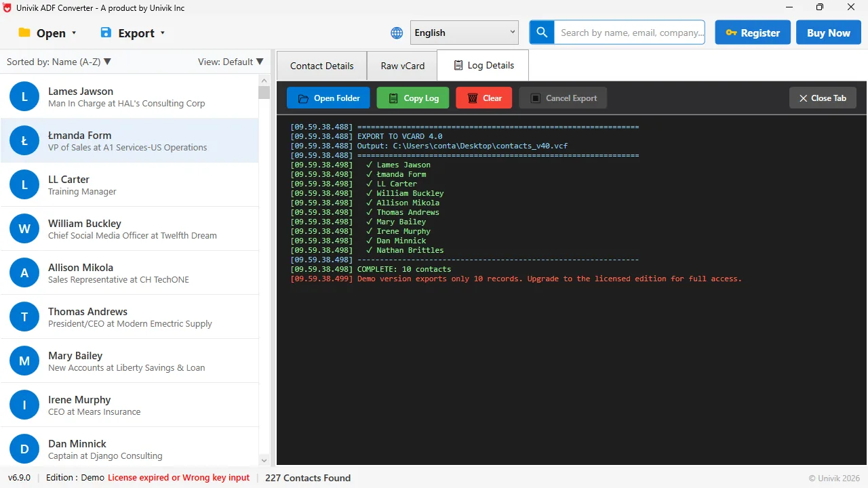Click the 227 Contacts Found status text
This screenshot has width=868, height=488.
point(308,478)
